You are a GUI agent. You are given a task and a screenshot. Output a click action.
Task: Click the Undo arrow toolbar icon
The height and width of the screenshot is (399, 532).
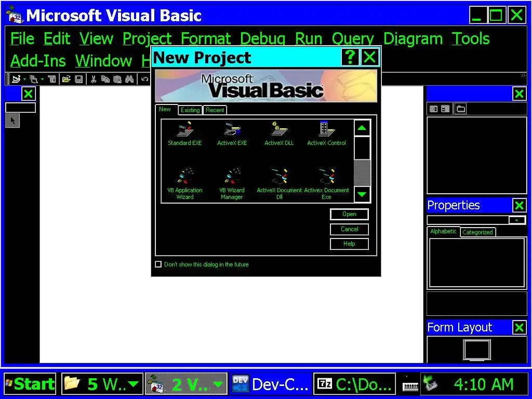[144, 79]
